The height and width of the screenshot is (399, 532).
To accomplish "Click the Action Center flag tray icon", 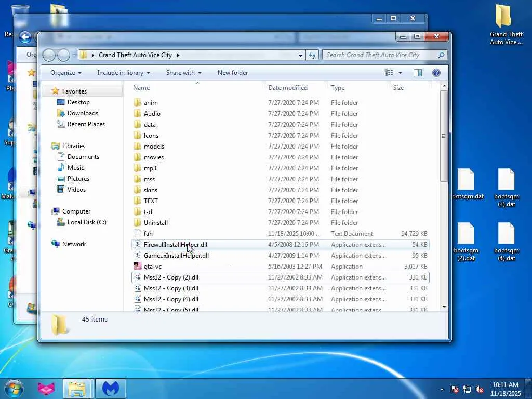I will [454, 389].
